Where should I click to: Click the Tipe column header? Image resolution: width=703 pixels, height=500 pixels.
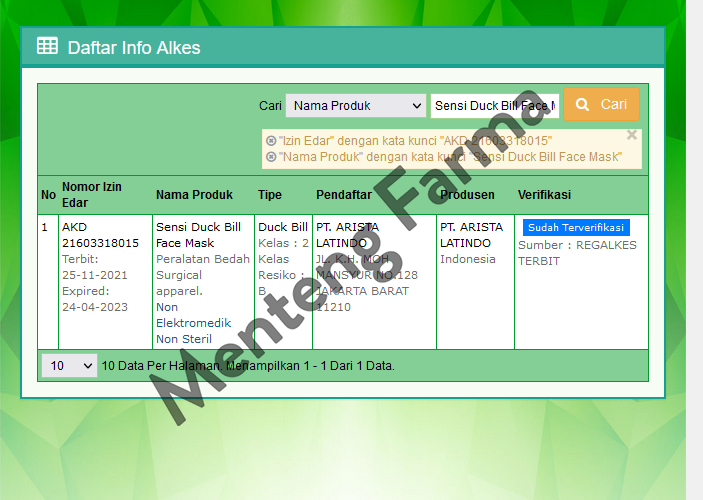coord(270,195)
